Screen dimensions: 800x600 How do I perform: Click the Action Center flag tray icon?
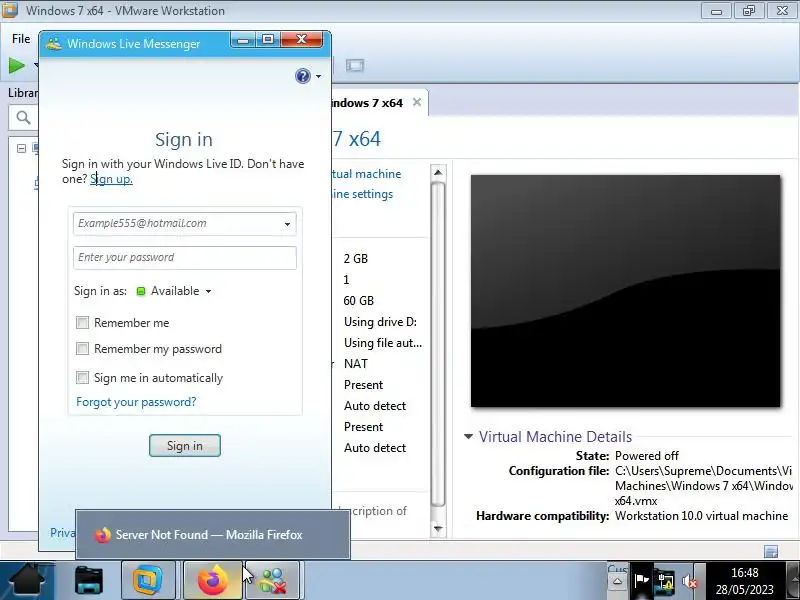click(x=641, y=581)
